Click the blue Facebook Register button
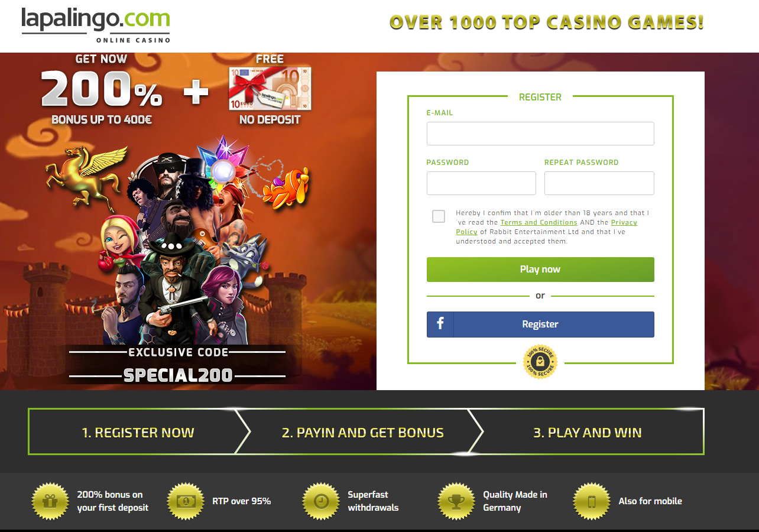The width and height of the screenshot is (759, 532). click(x=540, y=325)
